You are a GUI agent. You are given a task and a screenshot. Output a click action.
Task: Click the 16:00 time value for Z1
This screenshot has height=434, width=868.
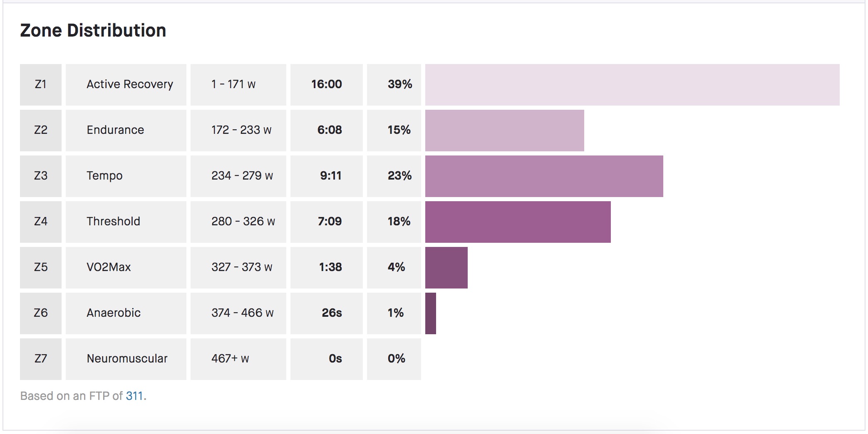click(x=326, y=84)
